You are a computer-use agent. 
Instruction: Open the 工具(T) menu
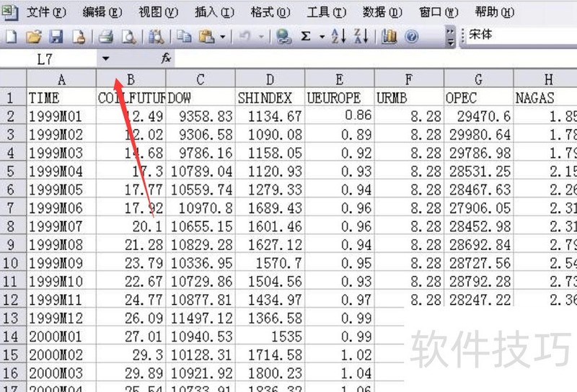(327, 12)
